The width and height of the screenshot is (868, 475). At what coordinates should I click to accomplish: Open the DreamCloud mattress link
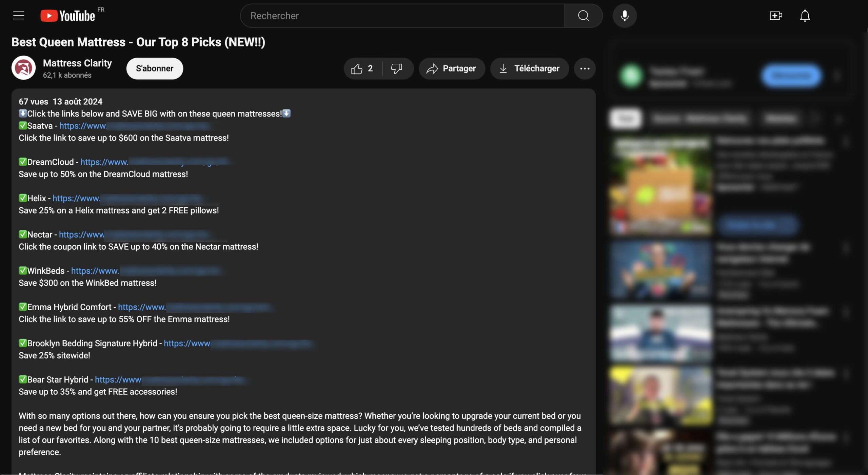(x=156, y=162)
